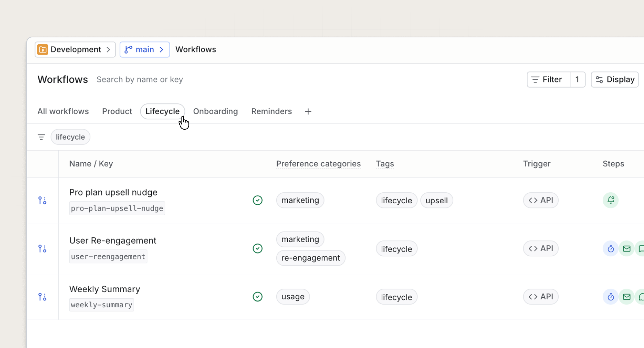Click the main branch icon
The height and width of the screenshot is (348, 644).
(x=128, y=49)
